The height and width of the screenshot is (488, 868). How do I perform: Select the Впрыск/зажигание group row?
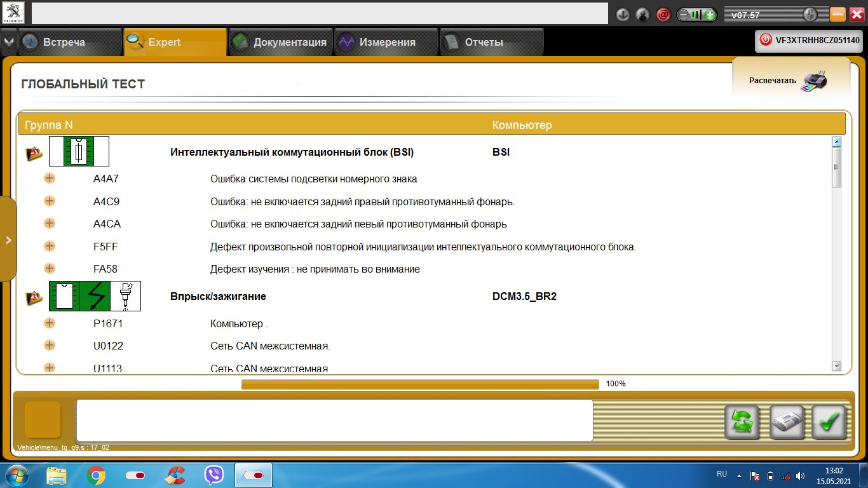click(424, 296)
